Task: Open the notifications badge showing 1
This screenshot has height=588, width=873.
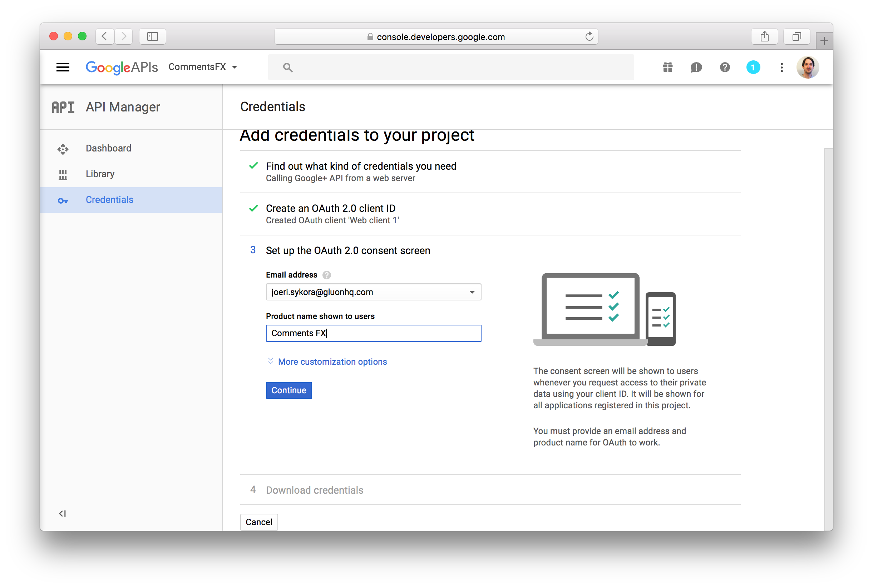Action: 753,68
